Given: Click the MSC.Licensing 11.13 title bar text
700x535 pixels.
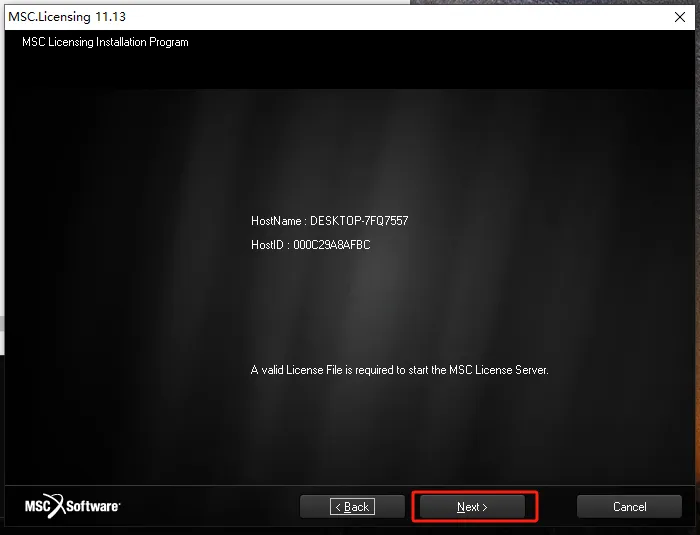Looking at the screenshot, I should point(67,17).
